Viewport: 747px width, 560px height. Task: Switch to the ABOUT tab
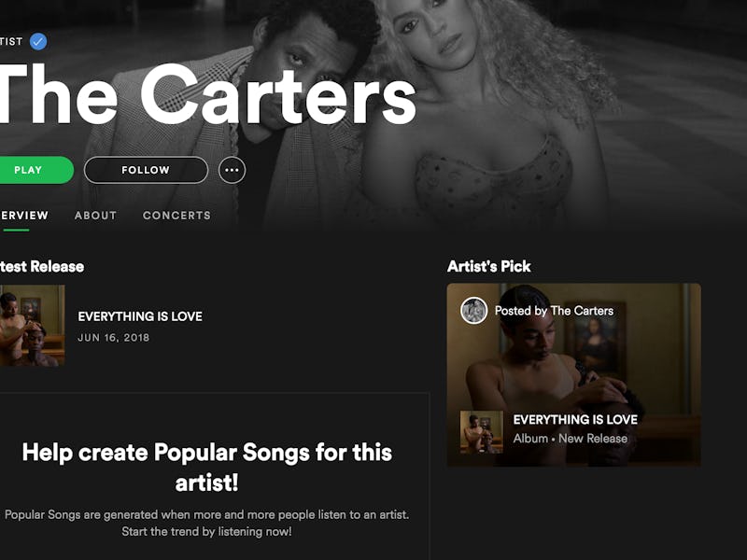click(x=95, y=216)
